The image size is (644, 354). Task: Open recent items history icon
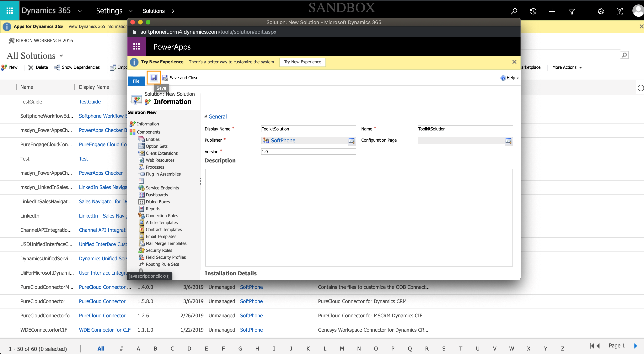pos(533,11)
